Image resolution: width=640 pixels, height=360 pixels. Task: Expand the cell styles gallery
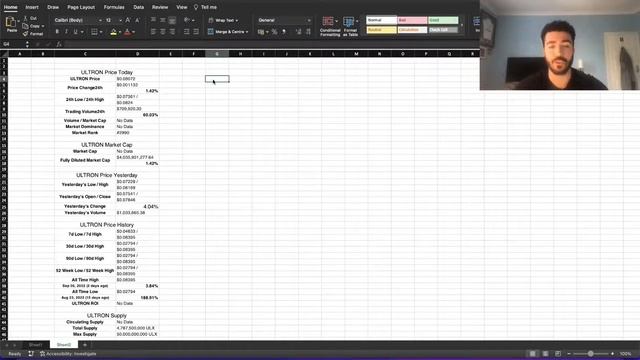tap(462, 25)
